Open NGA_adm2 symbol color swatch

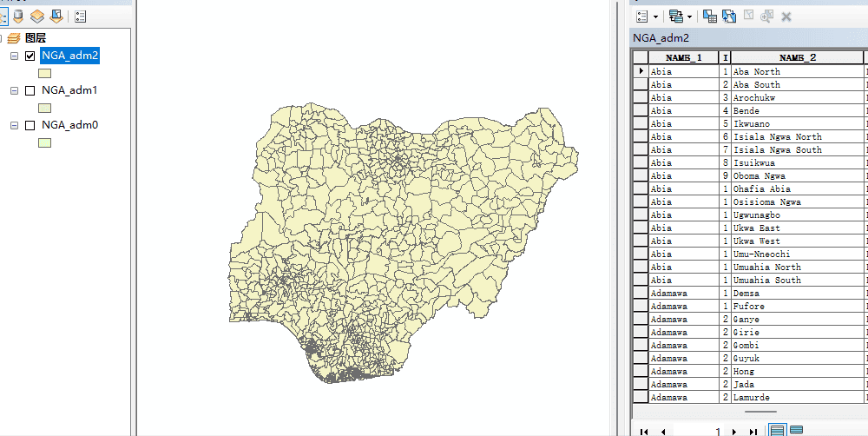click(45, 73)
